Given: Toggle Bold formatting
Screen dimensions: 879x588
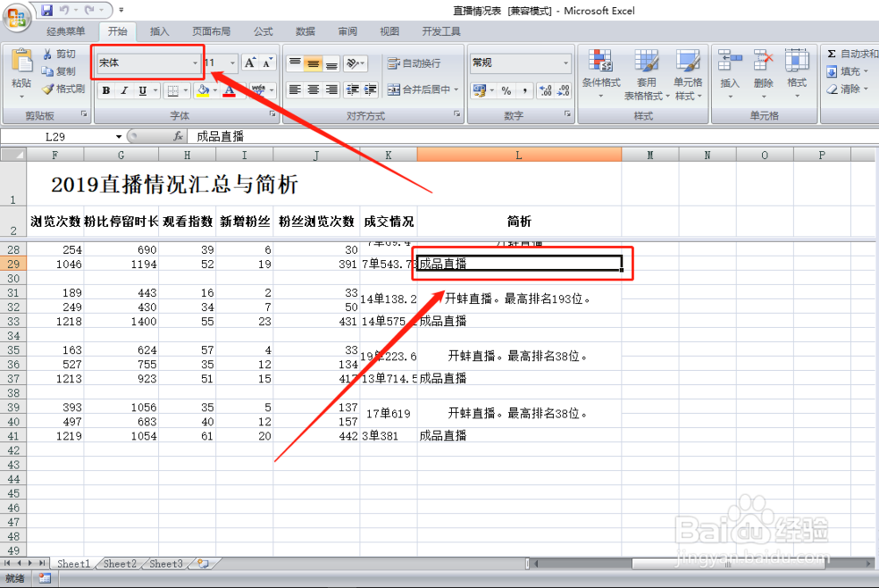Looking at the screenshot, I should pos(106,90).
